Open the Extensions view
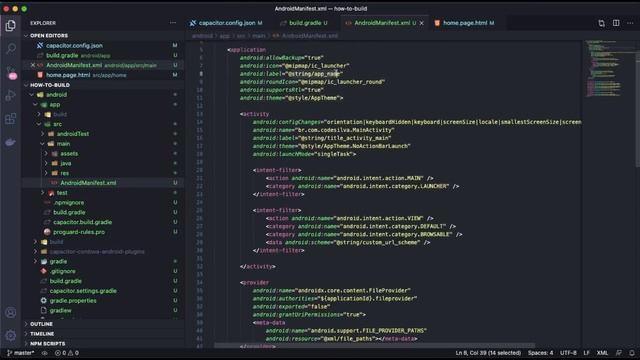This screenshot has width=640, height=360. 11,119
